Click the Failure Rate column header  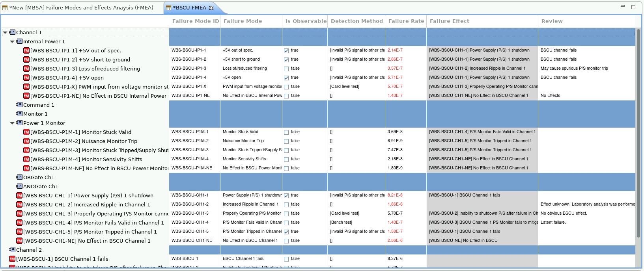tap(406, 21)
